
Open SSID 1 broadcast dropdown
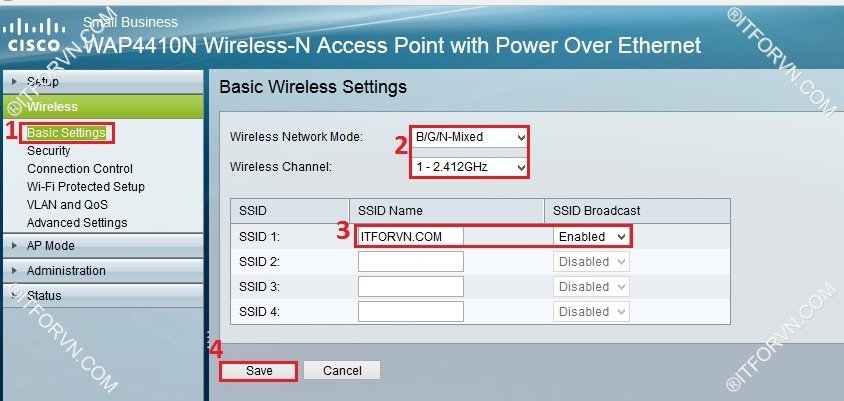point(593,236)
